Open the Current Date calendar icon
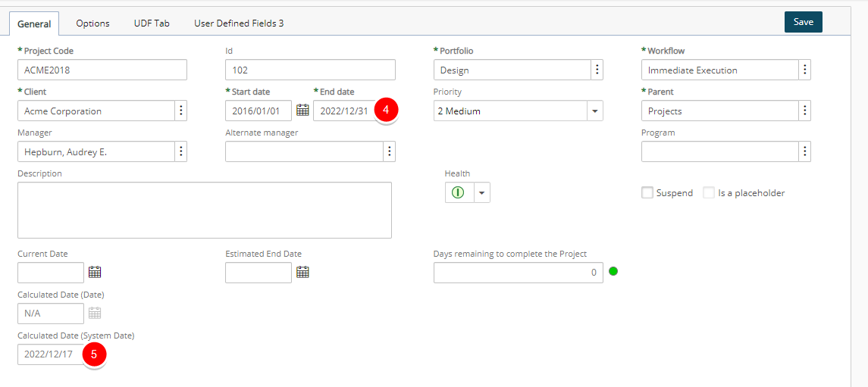Screen dimensions: 868x387 point(95,272)
